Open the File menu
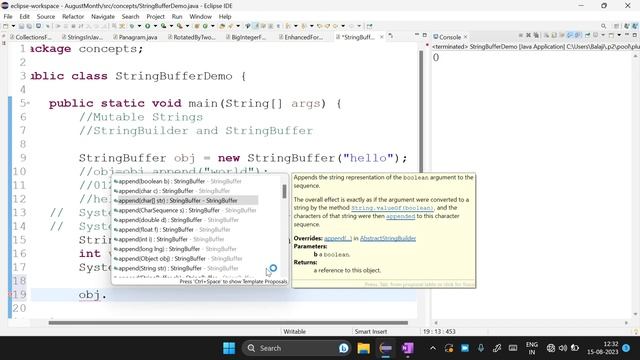This screenshot has height=360, width=640. [x=8, y=16]
